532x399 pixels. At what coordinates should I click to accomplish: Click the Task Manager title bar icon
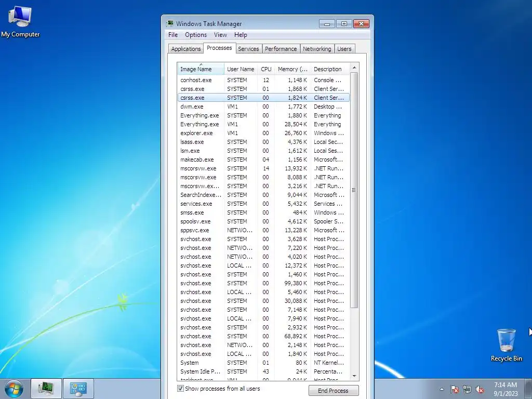click(170, 24)
